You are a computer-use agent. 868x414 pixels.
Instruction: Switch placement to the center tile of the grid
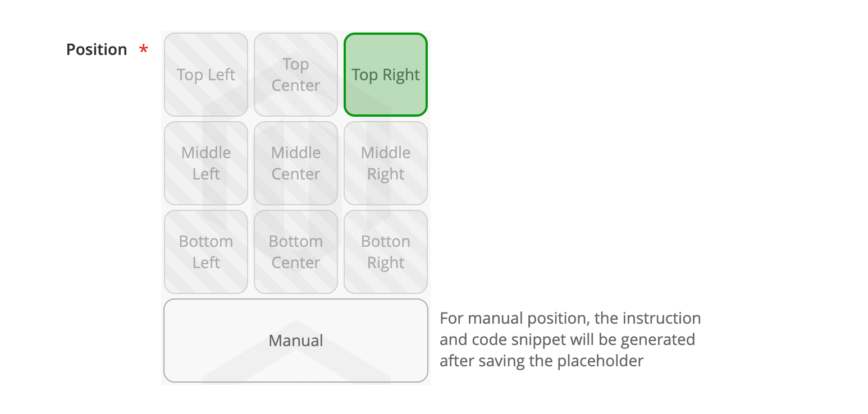(x=296, y=163)
